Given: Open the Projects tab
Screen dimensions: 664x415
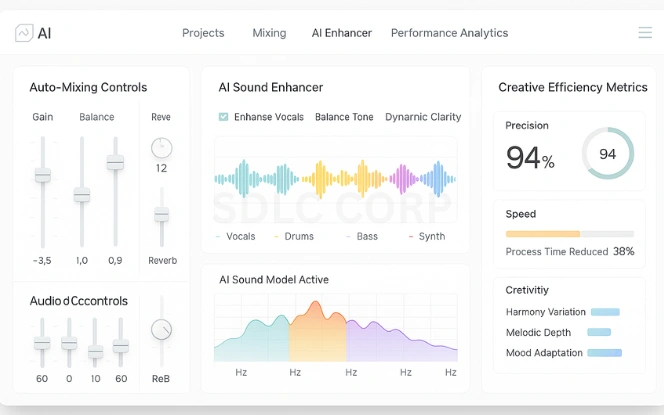Looking at the screenshot, I should (203, 33).
